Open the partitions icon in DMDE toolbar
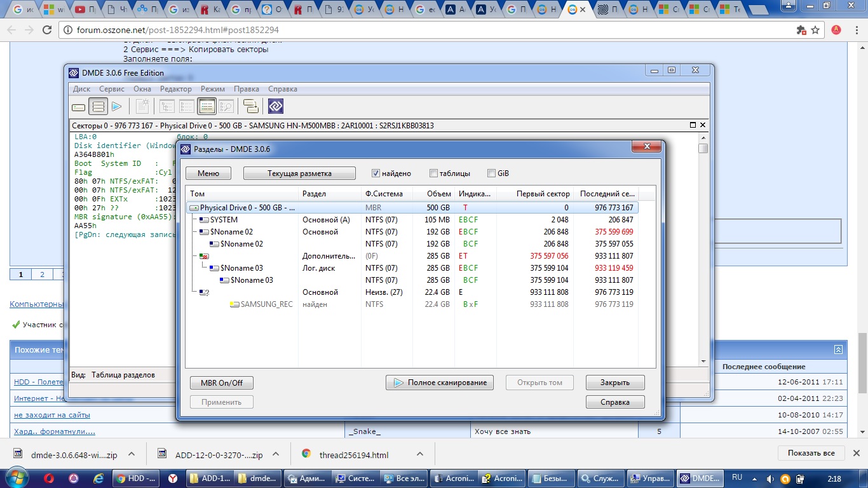 [98, 107]
